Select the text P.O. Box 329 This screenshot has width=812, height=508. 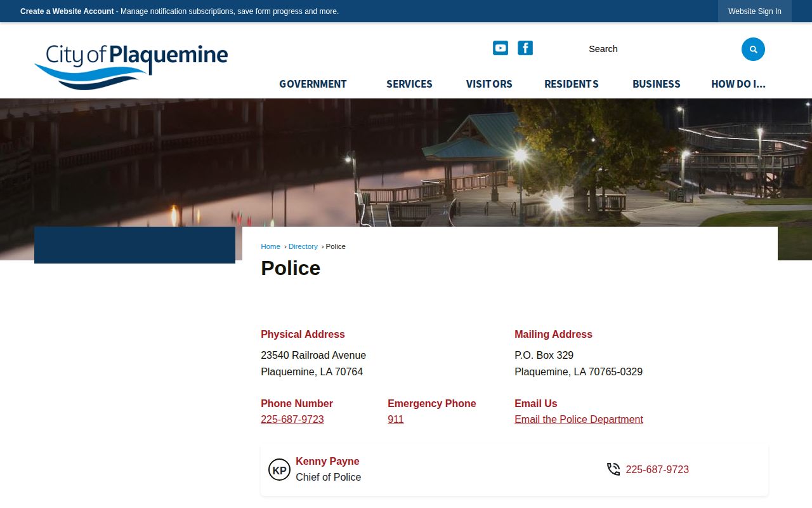pos(544,356)
